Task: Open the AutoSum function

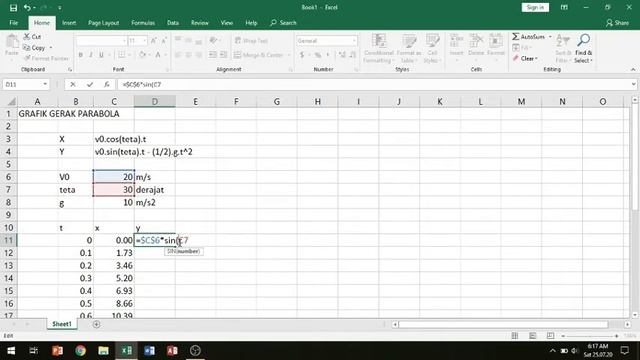Action: click(529, 37)
